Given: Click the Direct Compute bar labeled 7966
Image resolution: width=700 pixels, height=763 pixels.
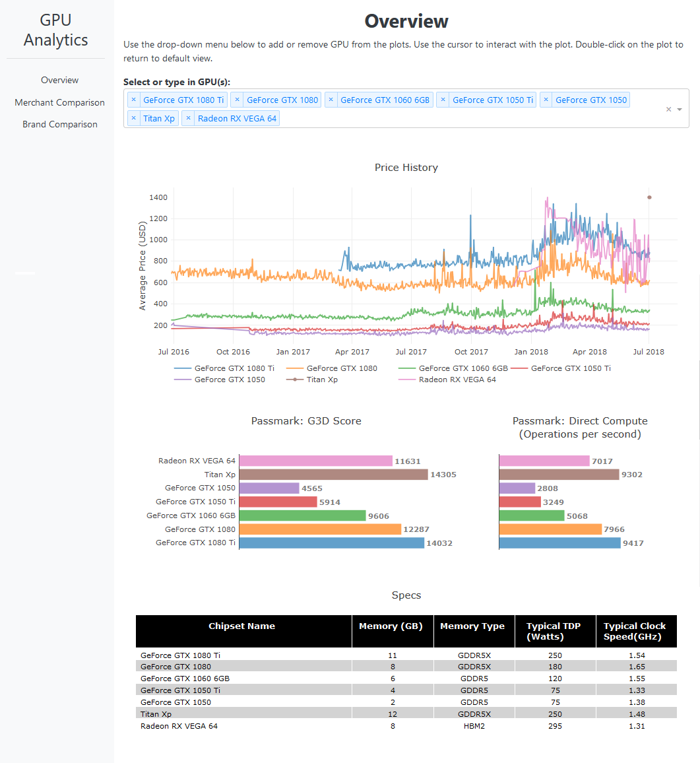Looking at the screenshot, I should 550,529.
